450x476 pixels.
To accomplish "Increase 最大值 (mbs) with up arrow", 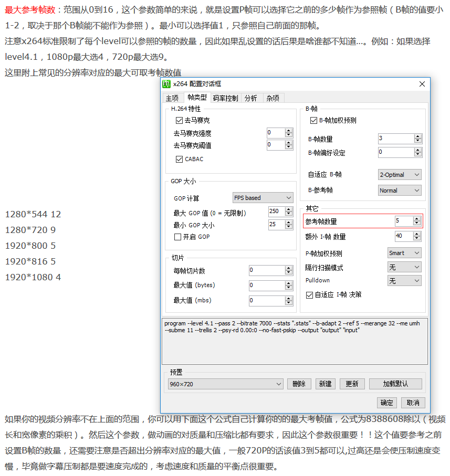I will (289, 298).
